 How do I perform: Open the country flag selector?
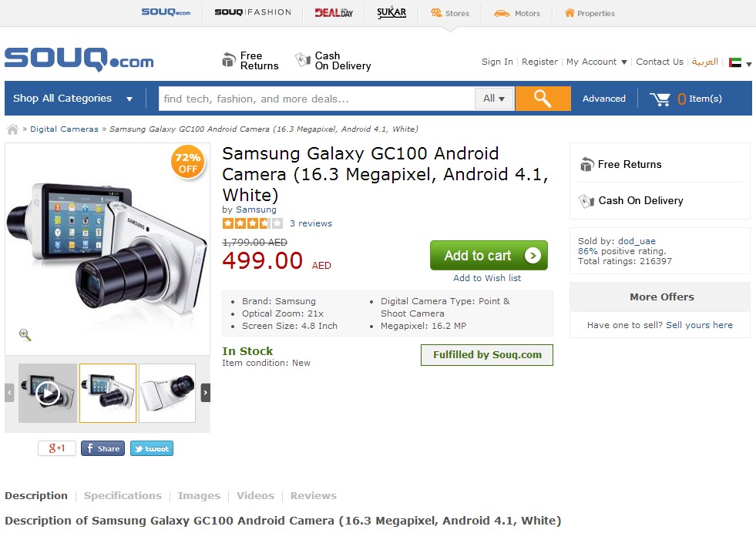coord(740,62)
